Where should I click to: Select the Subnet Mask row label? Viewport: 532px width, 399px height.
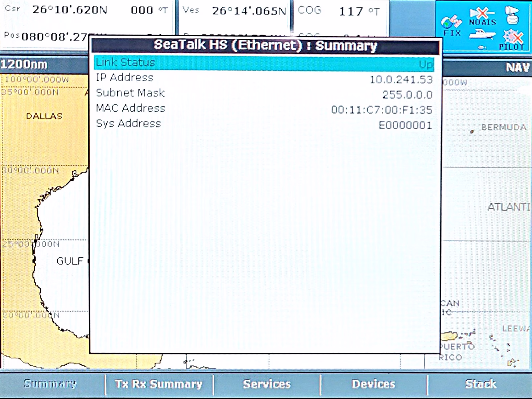[x=130, y=93]
